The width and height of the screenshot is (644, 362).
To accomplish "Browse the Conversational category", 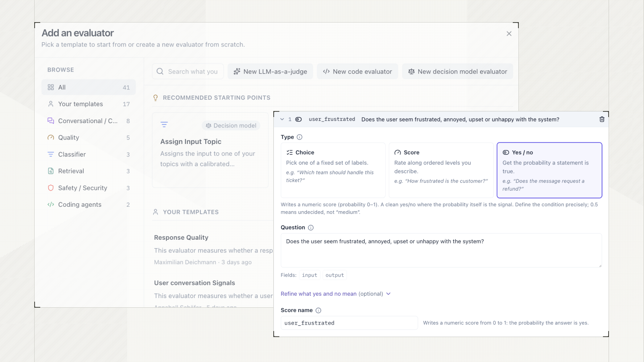I will [89, 121].
